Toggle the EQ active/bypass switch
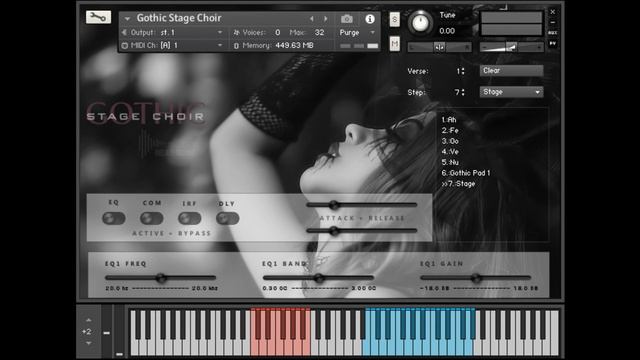 tap(113, 218)
